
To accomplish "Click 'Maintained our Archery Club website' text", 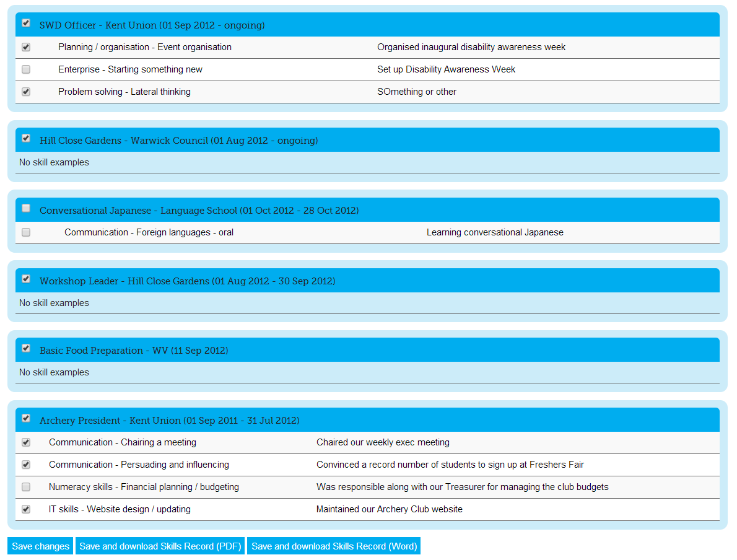I will (389, 509).
